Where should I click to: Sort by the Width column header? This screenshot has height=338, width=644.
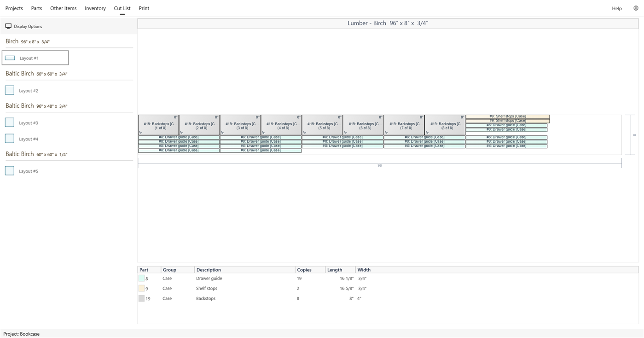[x=364, y=270]
